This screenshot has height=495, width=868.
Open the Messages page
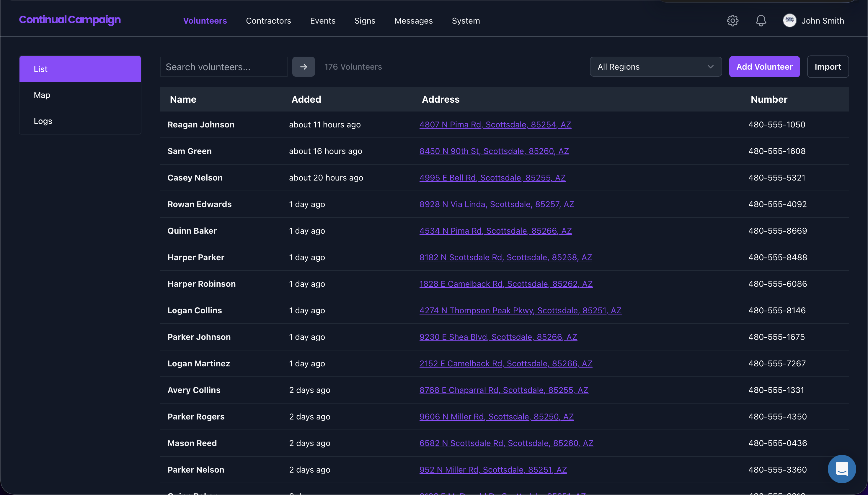(x=413, y=21)
